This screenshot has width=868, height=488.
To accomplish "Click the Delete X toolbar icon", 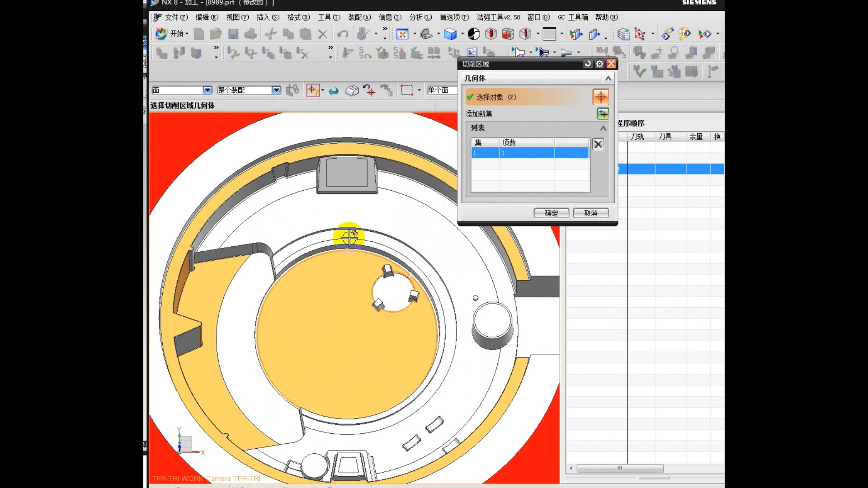I will [x=322, y=34].
